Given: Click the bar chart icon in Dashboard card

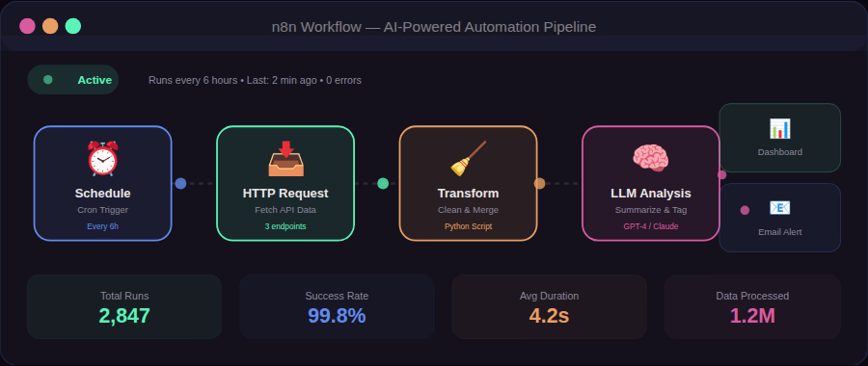Looking at the screenshot, I should tap(780, 129).
